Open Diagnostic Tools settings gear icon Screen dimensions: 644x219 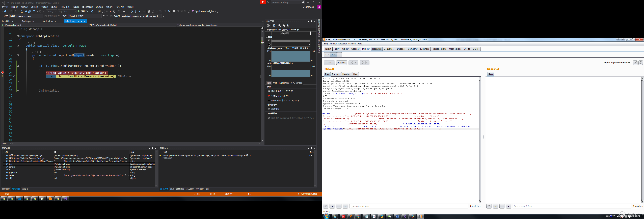[x=268, y=25]
